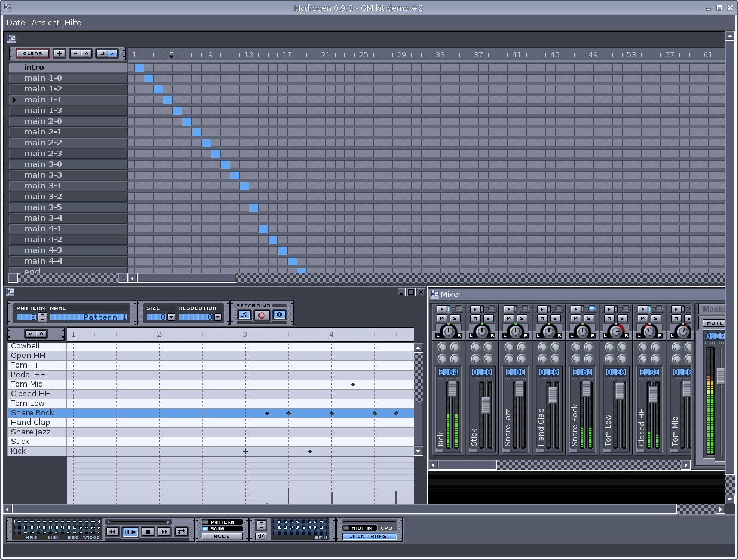Toggle the metronome speaker icon
This screenshot has width=738, height=560.
click(x=261, y=536)
